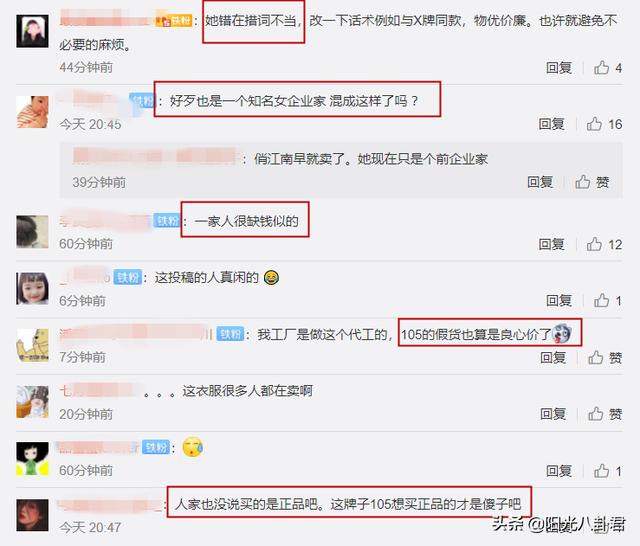Viewport: 640px width, 546px height.
Task: Open avatar of '一家人很缺钱似的' commenter
Action: (x=32, y=232)
